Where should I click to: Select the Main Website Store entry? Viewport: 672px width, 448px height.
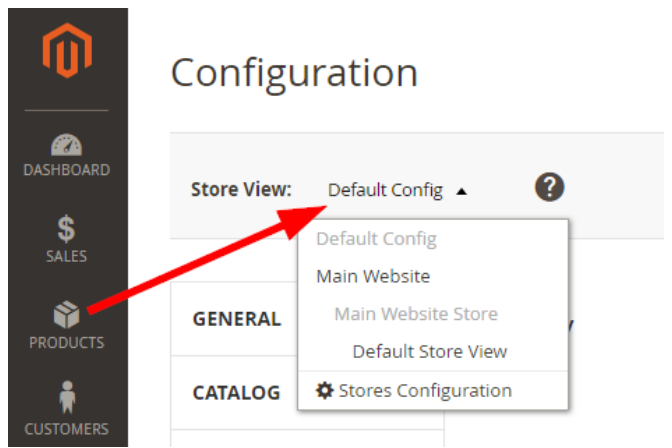pyautogui.click(x=416, y=314)
